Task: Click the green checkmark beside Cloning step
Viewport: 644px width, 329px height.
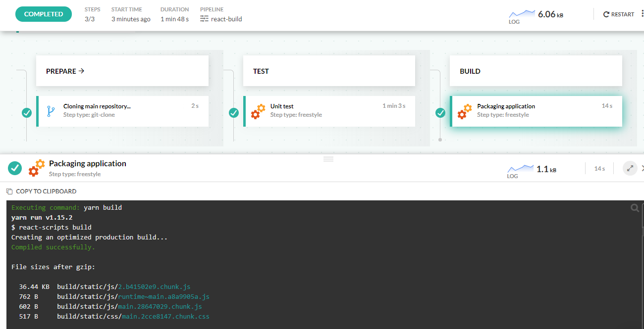Action: (27, 113)
